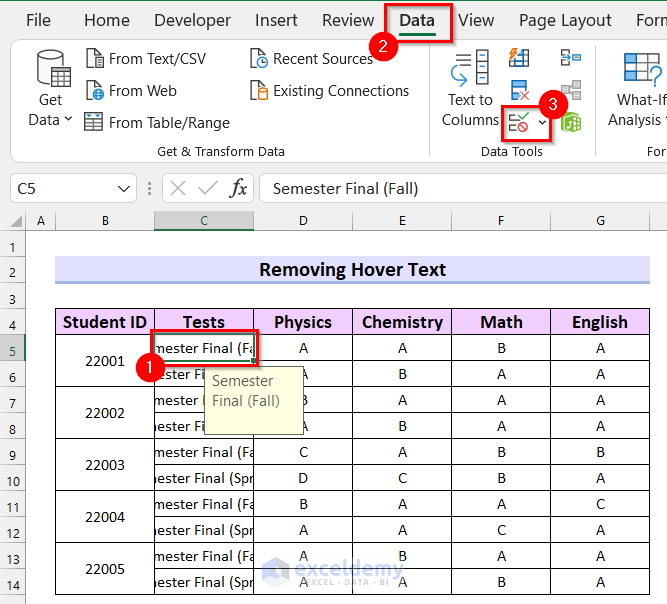The height and width of the screenshot is (604, 667).
Task: Select column D header
Action: [x=303, y=220]
